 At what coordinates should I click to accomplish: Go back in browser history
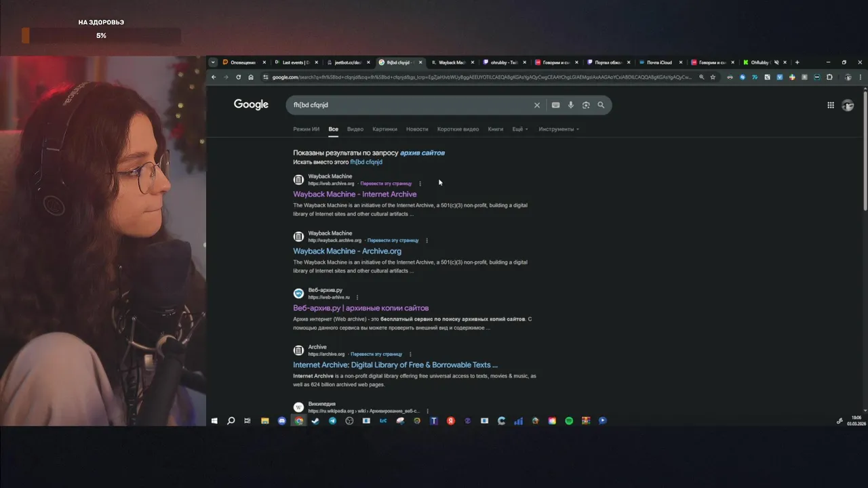(214, 77)
